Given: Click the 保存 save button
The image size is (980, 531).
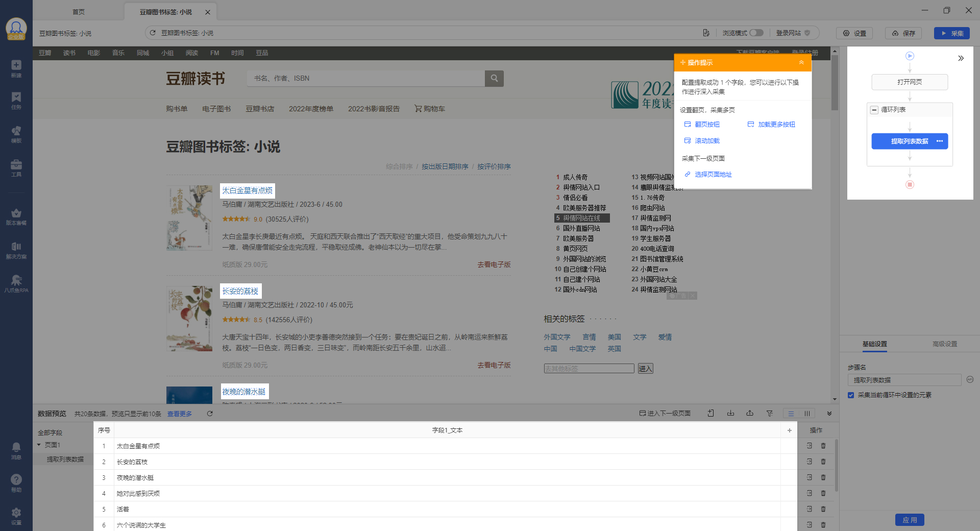Looking at the screenshot, I should [x=903, y=33].
